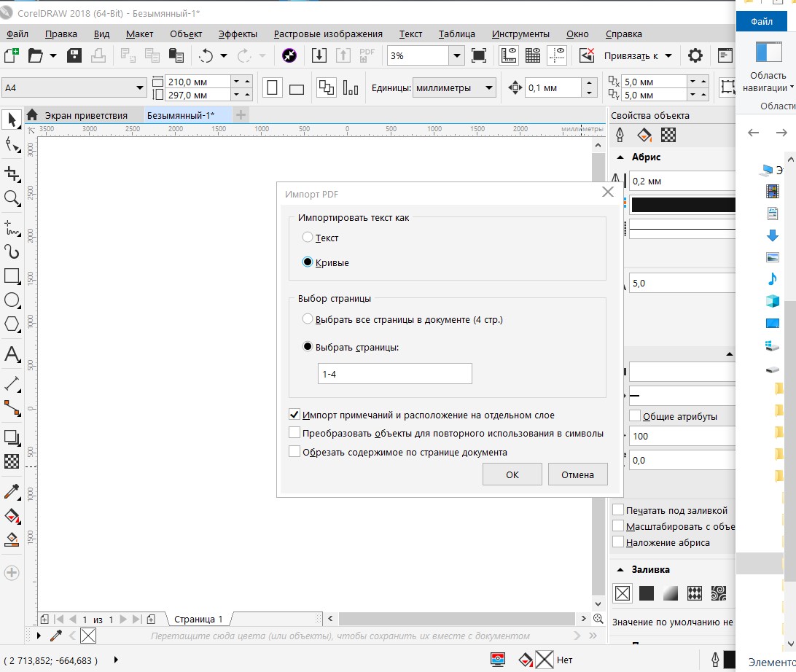
Task: Enable Обрезать содержимое по странице документа checkbox
Action: click(x=294, y=452)
